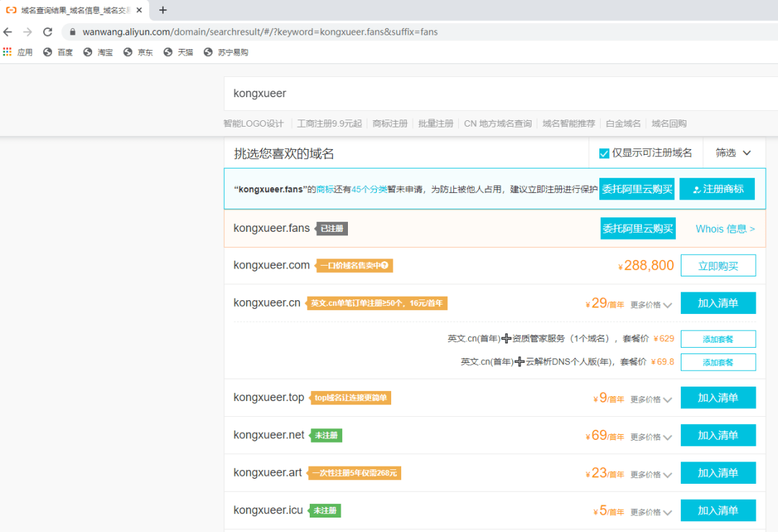Click the kongxueer.com domain name
Image resolution: width=778 pixels, height=532 pixels.
[x=272, y=265]
